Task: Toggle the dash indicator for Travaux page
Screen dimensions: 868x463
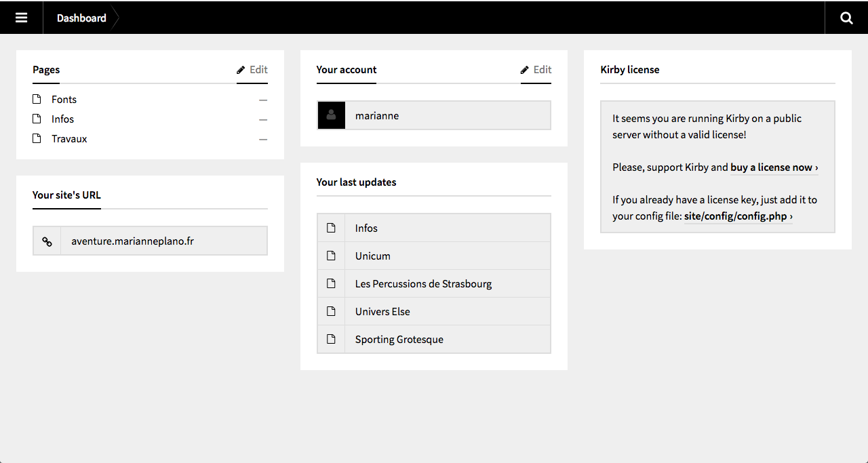Action: [x=263, y=139]
